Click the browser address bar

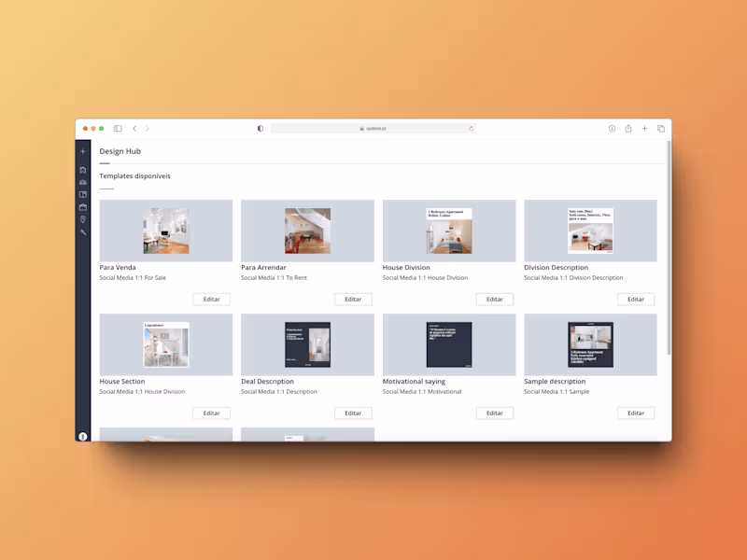point(373,129)
